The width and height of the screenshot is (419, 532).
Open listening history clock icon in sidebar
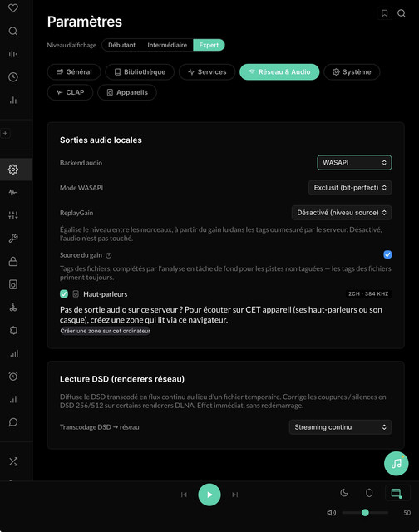[13, 77]
